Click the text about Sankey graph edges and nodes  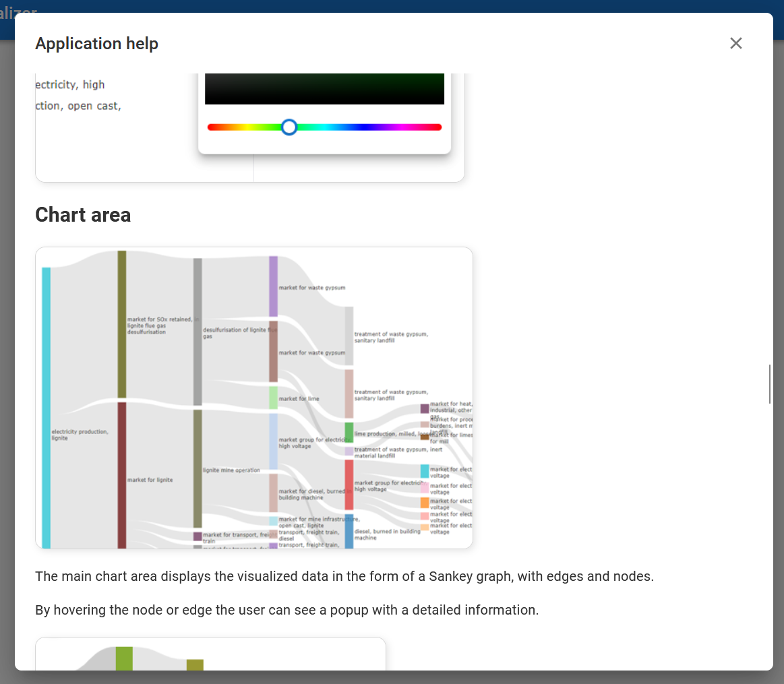(x=344, y=576)
